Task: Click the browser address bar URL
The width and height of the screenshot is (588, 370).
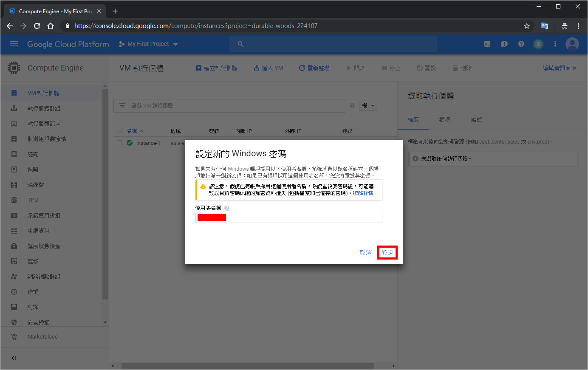Action: click(196, 26)
